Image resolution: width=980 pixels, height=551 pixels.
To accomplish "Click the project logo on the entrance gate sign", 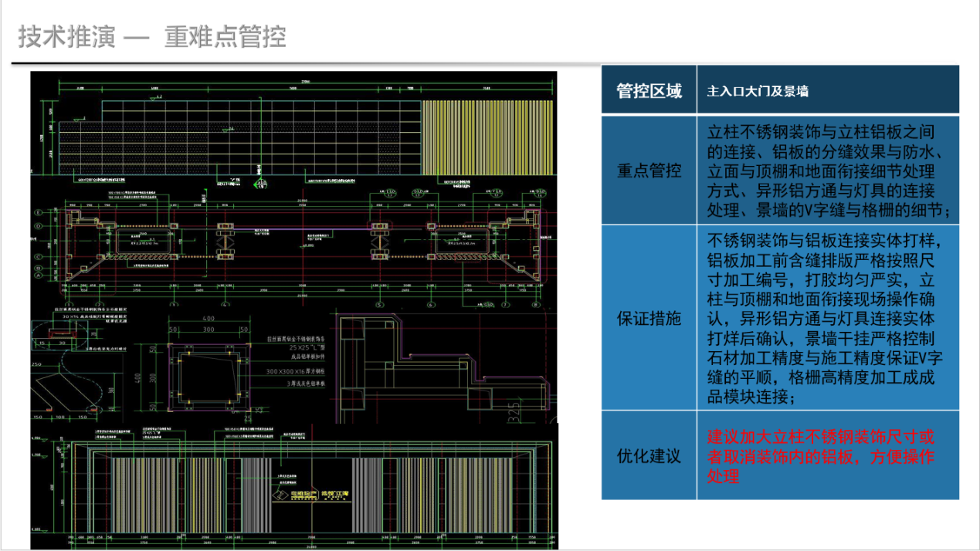I will 280,495.
